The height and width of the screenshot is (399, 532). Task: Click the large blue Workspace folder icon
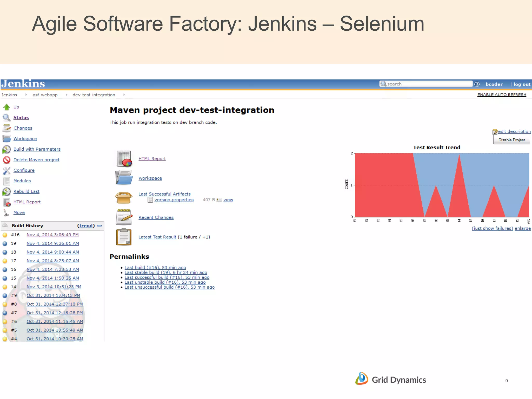tap(124, 178)
